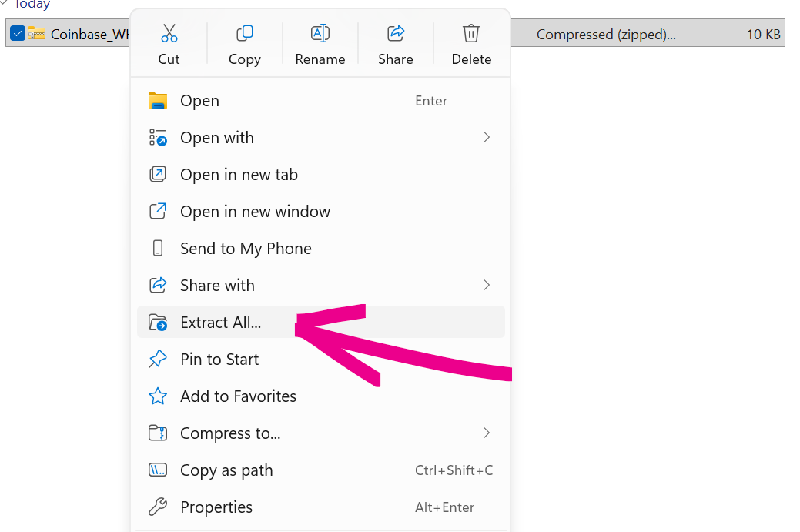Click the Cut scissors icon
Image resolution: width=800 pixels, height=532 pixels.
(169, 34)
